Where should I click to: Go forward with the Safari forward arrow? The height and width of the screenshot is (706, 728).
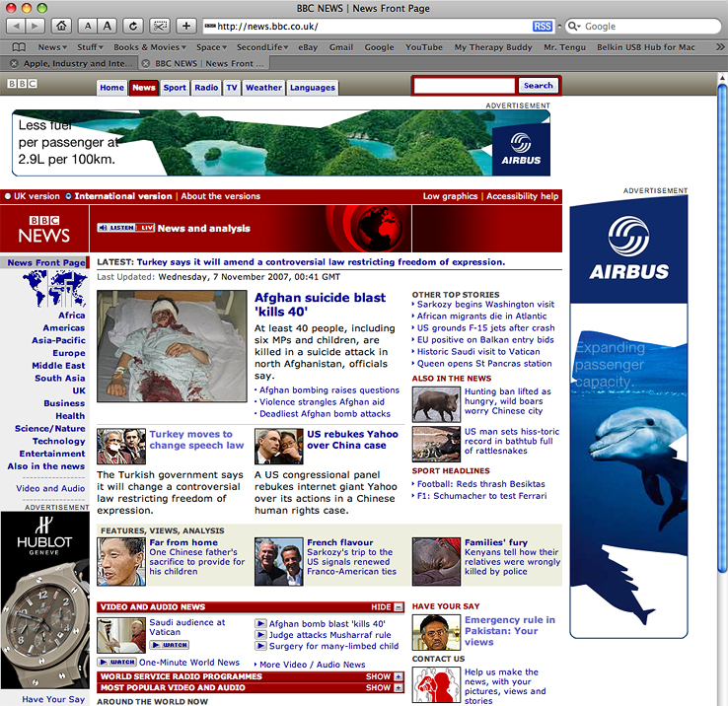click(36, 26)
